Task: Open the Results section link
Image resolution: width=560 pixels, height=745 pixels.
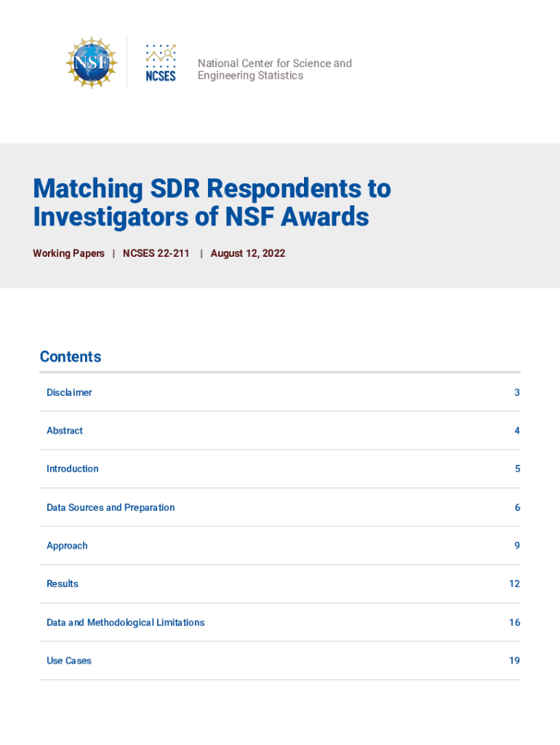Action: (63, 583)
